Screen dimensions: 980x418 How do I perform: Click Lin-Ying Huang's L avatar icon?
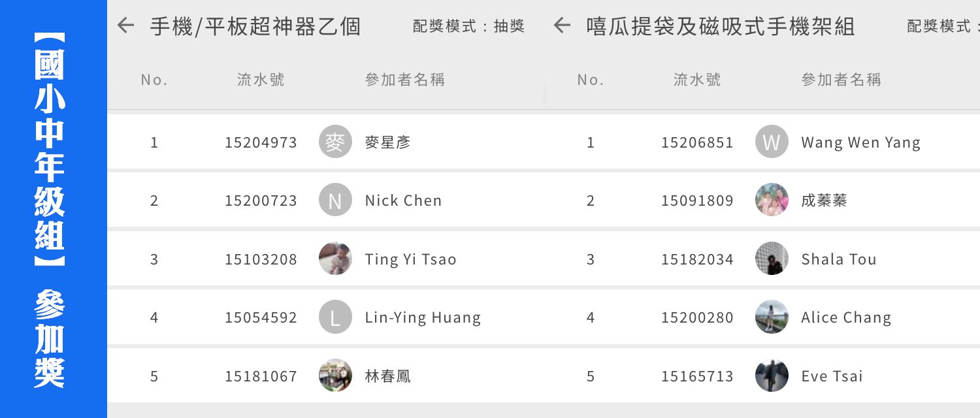pos(335,317)
